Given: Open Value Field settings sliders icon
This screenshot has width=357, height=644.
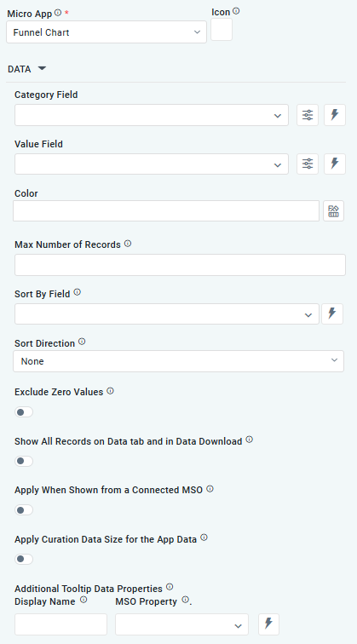Looking at the screenshot, I should [x=308, y=164].
